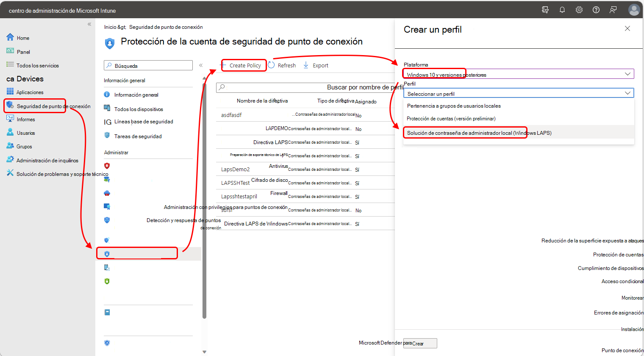644x356 pixels.
Task: Collapse the left navigation with the chevrons
Action: pyautogui.click(x=89, y=24)
